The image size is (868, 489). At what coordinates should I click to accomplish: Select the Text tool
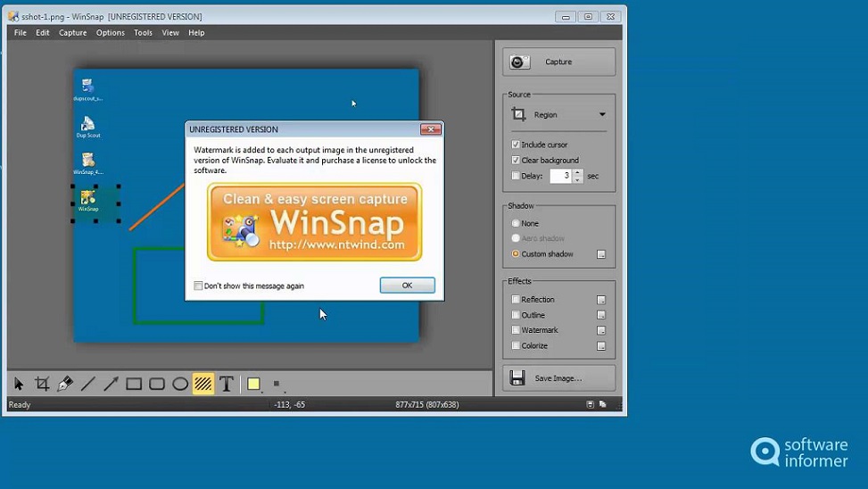tap(227, 384)
